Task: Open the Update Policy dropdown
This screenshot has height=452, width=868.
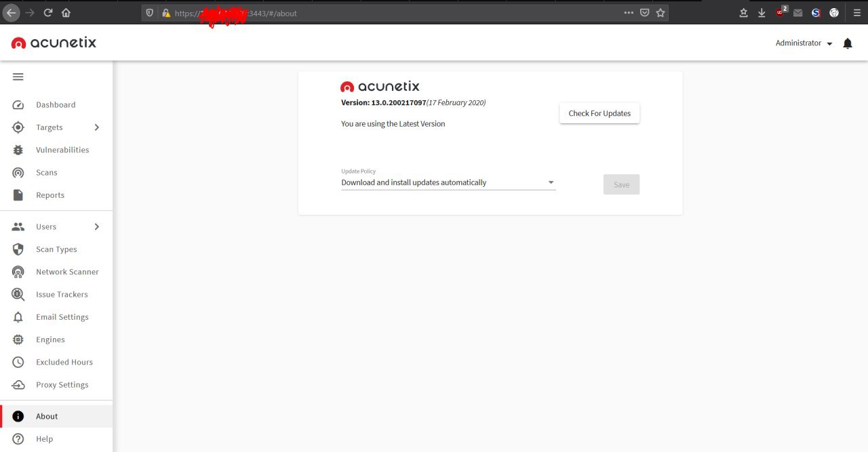Action: (x=448, y=182)
